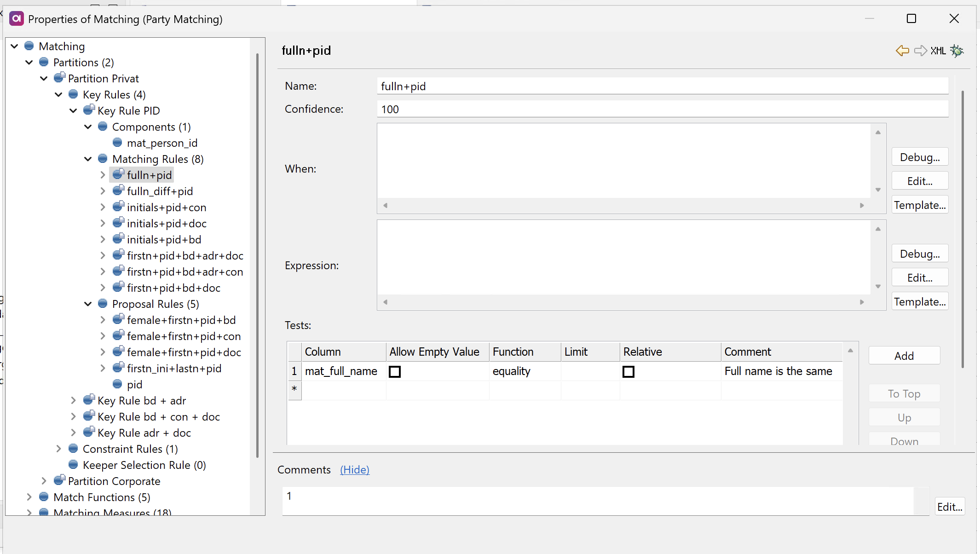Click the pid matching rule icon
This screenshot has width=980, height=554.
pyautogui.click(x=118, y=384)
